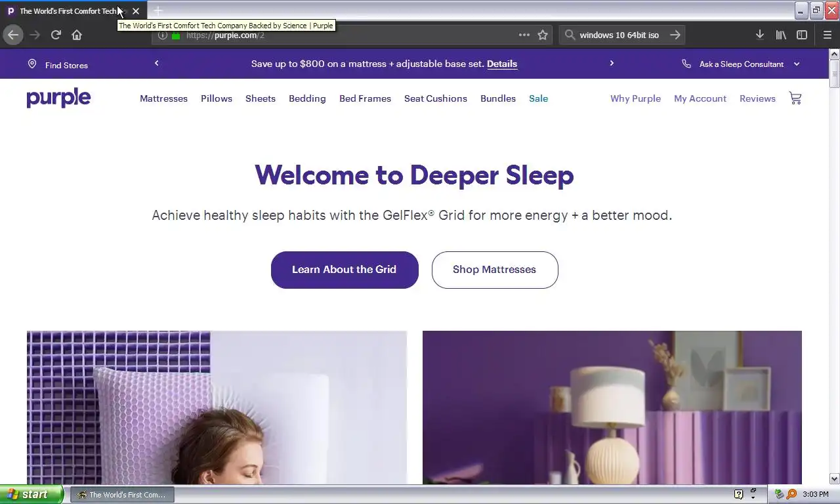Click the Find Stores link
The width and height of the screenshot is (840, 504).
[66, 65]
